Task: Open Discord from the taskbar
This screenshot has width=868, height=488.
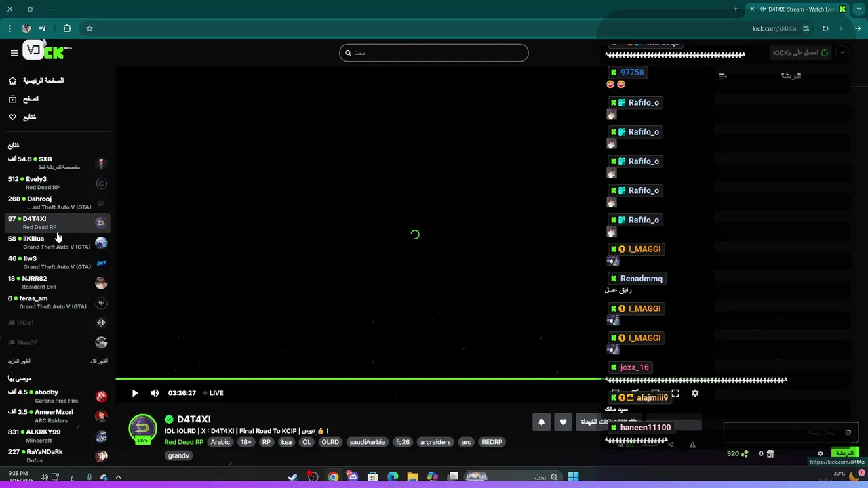Action: [353, 477]
